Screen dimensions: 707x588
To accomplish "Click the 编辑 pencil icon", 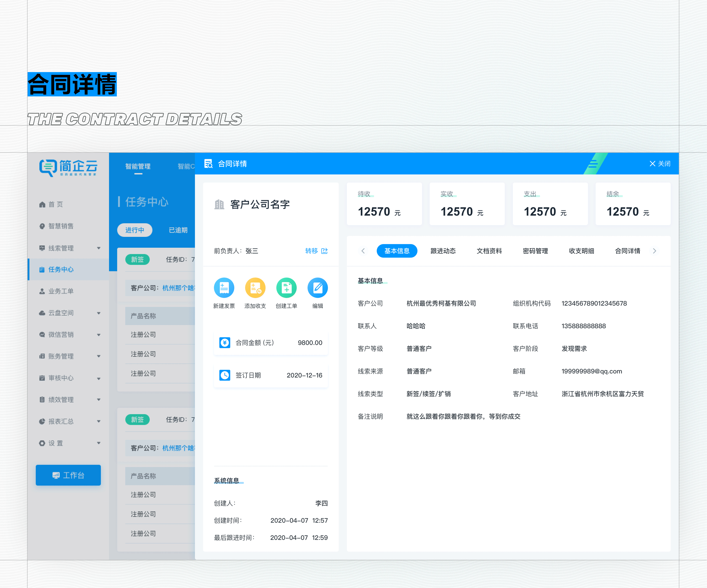I will [x=318, y=288].
